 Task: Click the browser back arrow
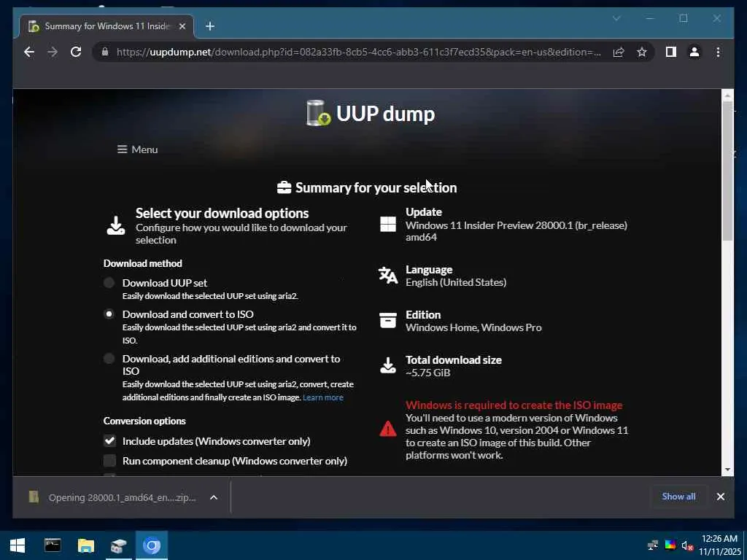point(29,52)
